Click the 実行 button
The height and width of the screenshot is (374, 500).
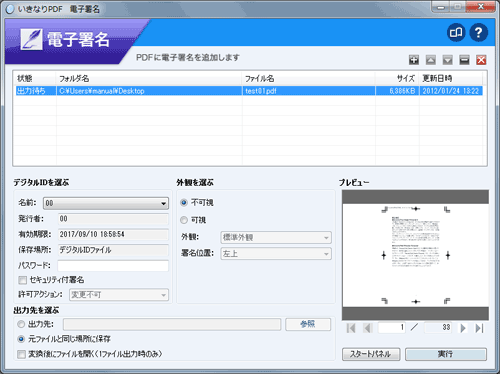(x=446, y=354)
